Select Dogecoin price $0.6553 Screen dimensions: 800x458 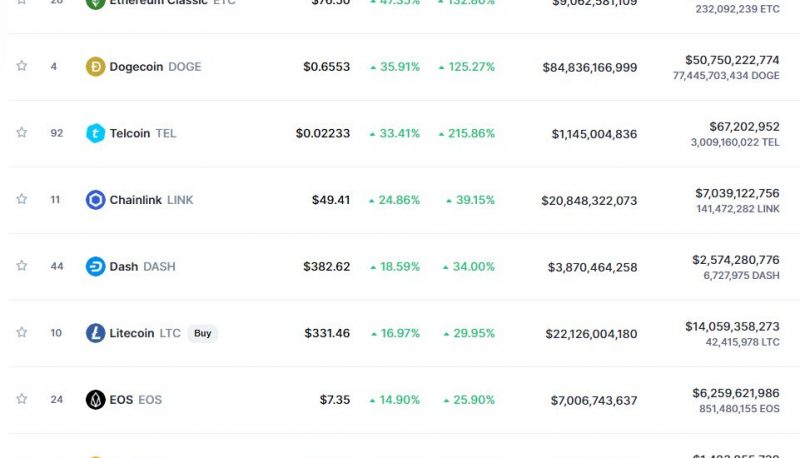point(327,67)
